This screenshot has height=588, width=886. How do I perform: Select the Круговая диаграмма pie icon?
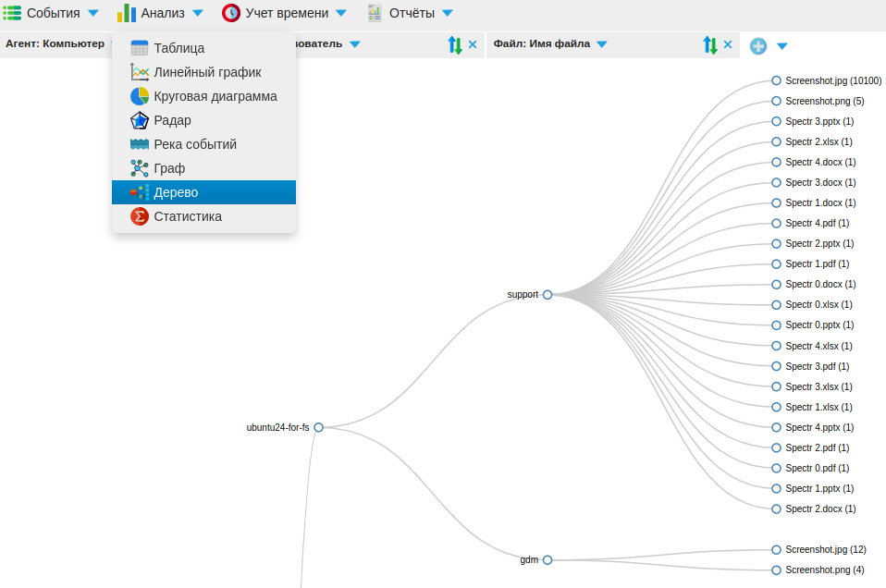(x=139, y=96)
